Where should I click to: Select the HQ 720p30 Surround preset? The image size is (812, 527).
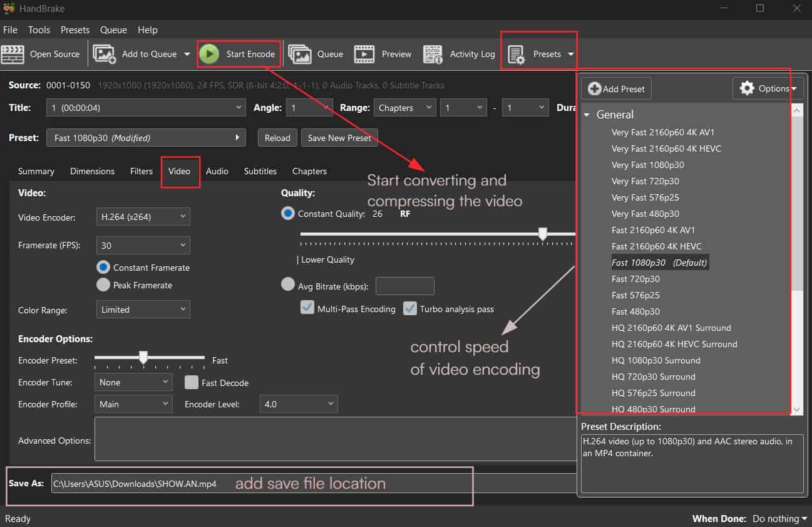pyautogui.click(x=654, y=377)
